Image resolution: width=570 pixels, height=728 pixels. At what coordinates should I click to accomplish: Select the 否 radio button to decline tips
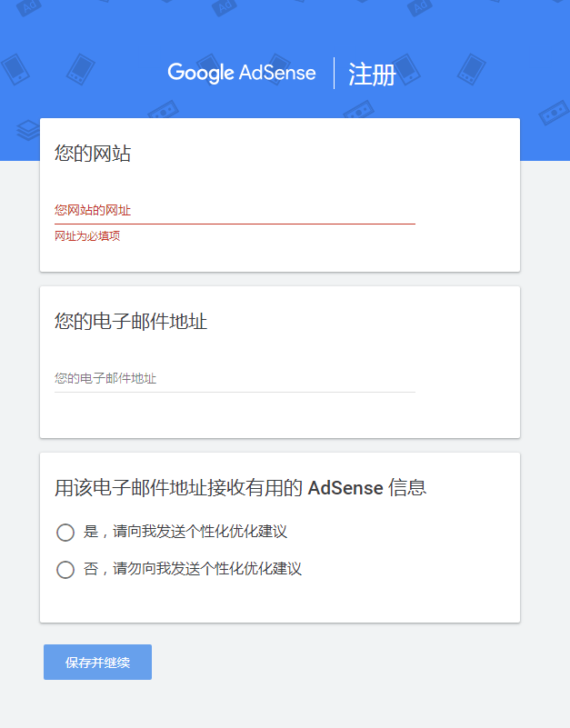pos(65,570)
